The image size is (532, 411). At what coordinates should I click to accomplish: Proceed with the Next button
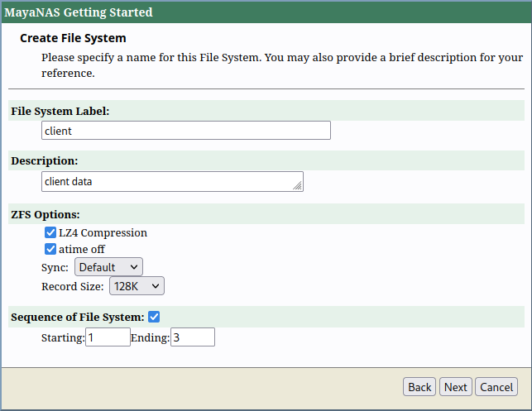point(455,387)
